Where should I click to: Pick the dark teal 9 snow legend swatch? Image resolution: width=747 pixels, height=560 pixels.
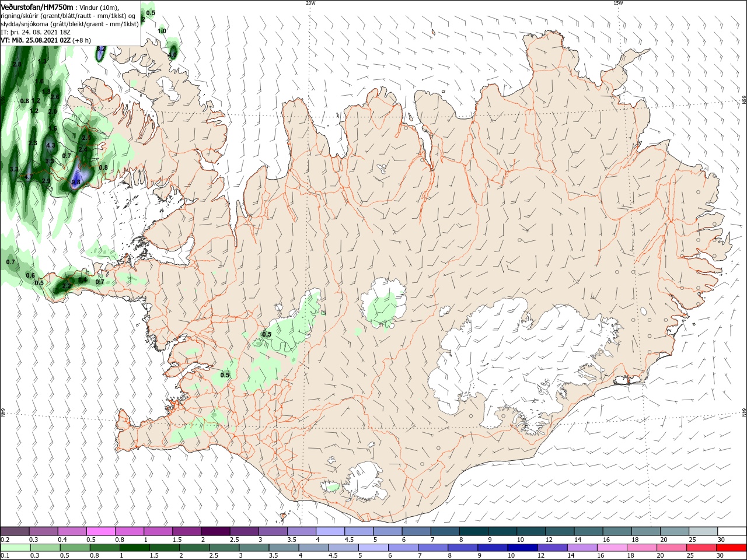[502, 531]
